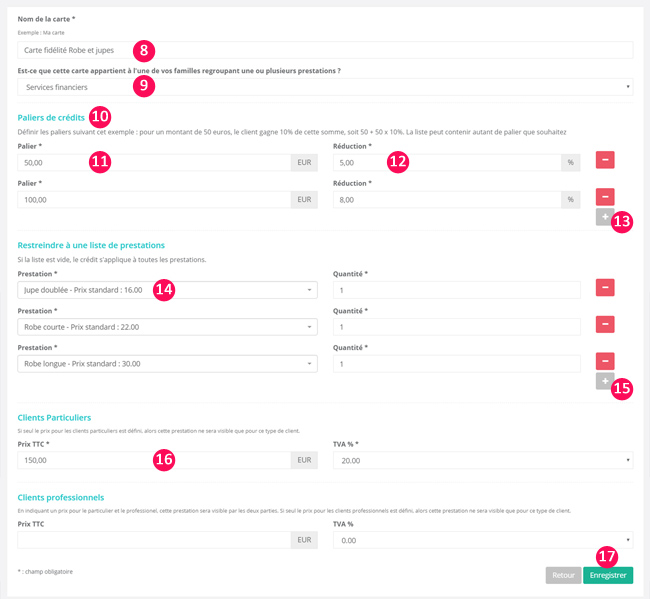Image resolution: width=650 pixels, height=599 pixels.
Task: Add a new prestation row
Action: (605, 381)
